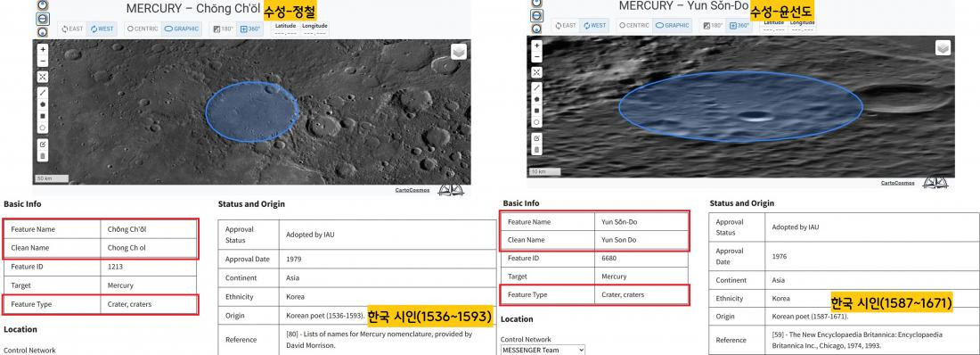980x355 pixels.
Task: Select the New Encyclopaedia Britannica reference text
Action: point(856,340)
